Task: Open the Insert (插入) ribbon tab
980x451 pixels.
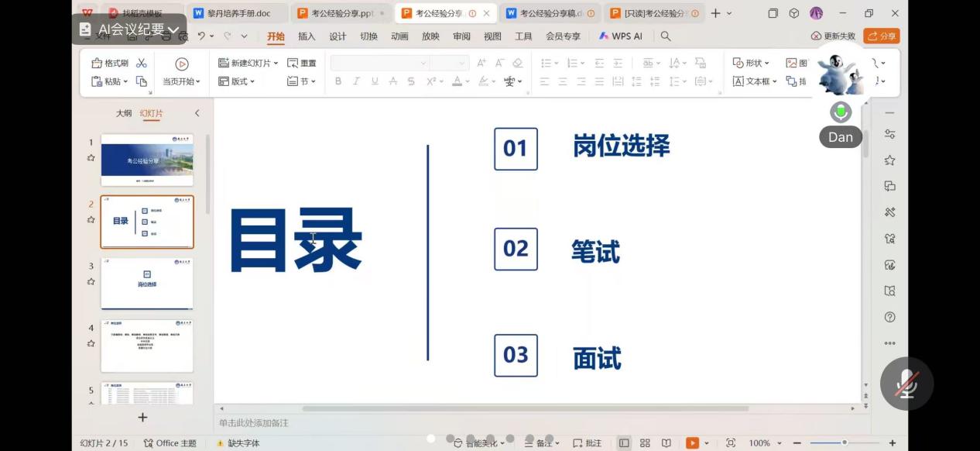Action: (307, 36)
